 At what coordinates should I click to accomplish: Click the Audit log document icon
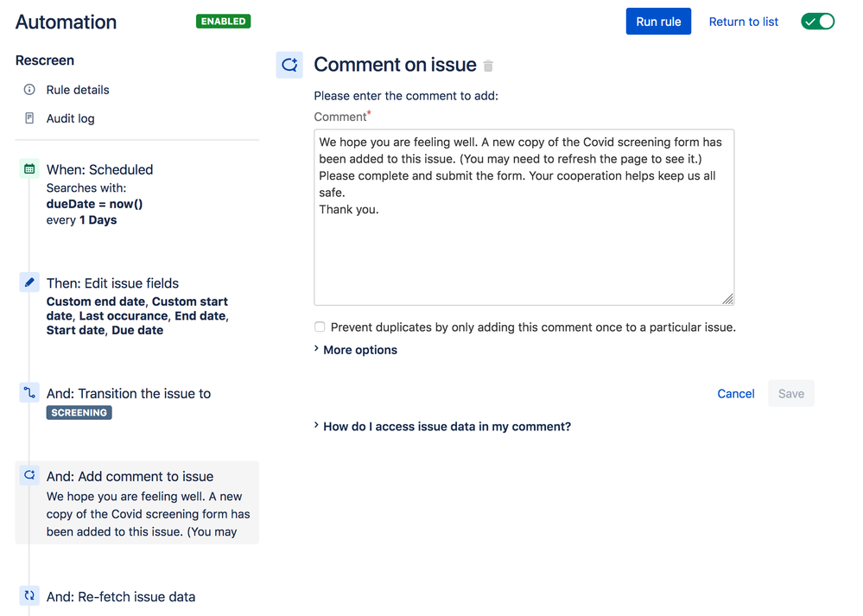pos(29,118)
